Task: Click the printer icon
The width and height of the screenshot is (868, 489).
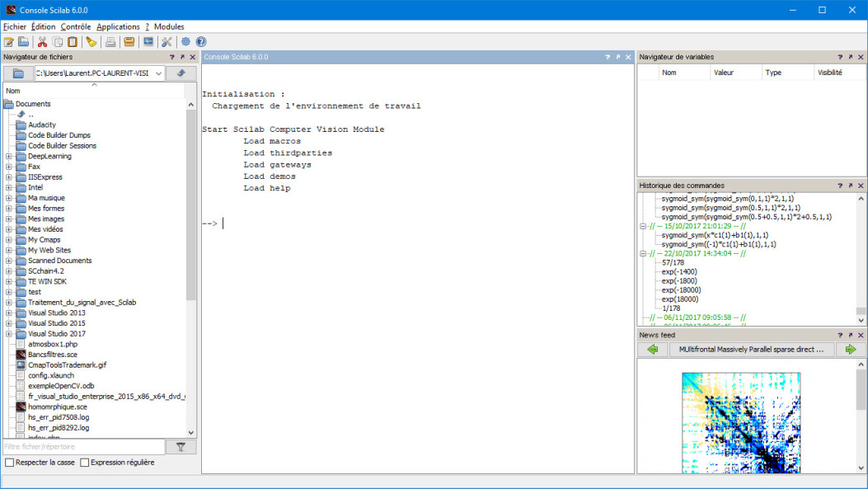Action: point(110,42)
